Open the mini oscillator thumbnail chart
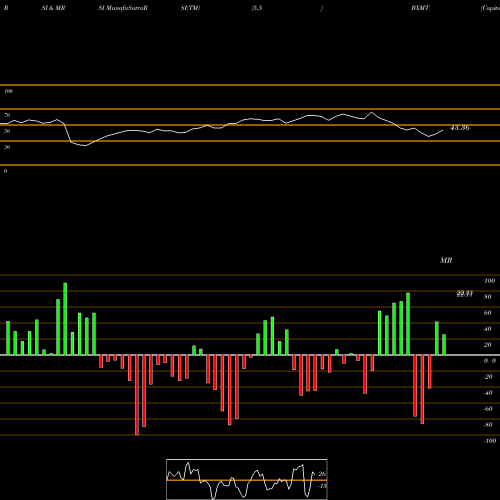The image size is (500, 500). click(x=247, y=479)
